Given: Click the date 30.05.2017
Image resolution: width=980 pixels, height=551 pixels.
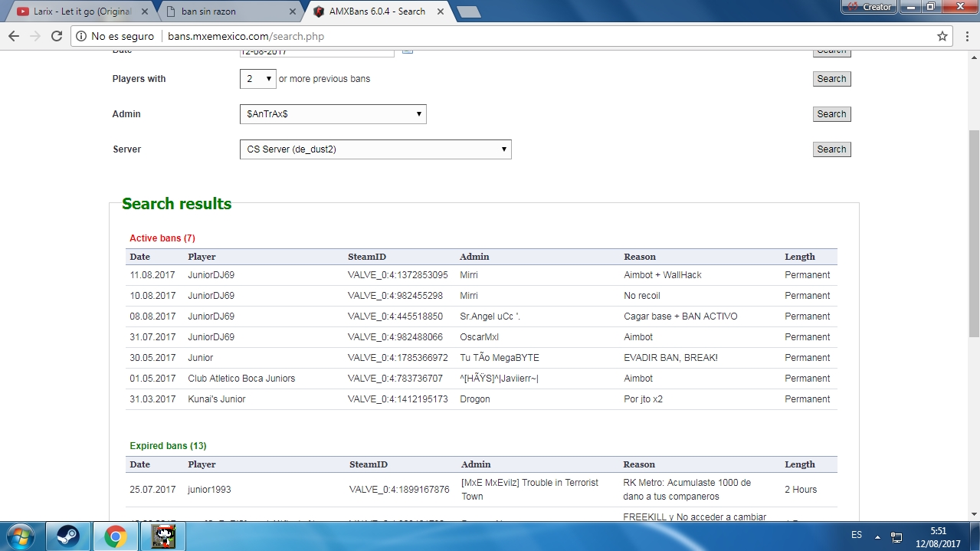Looking at the screenshot, I should pos(152,358).
